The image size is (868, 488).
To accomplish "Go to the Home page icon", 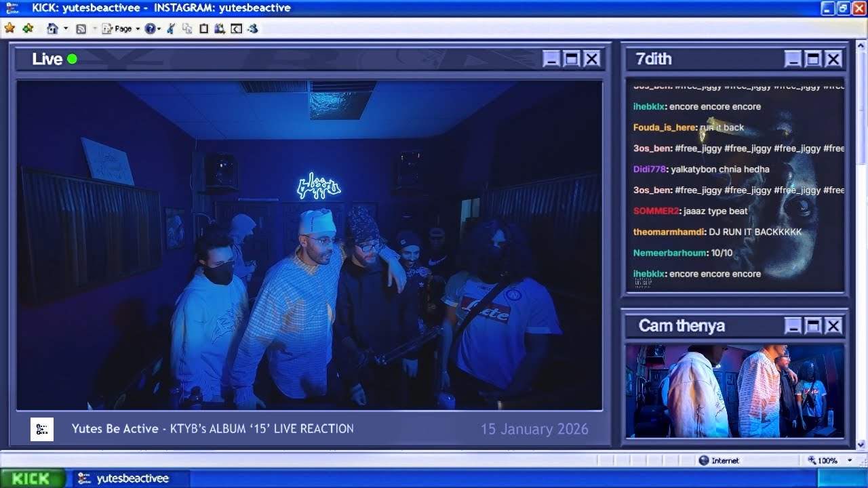I will [52, 28].
